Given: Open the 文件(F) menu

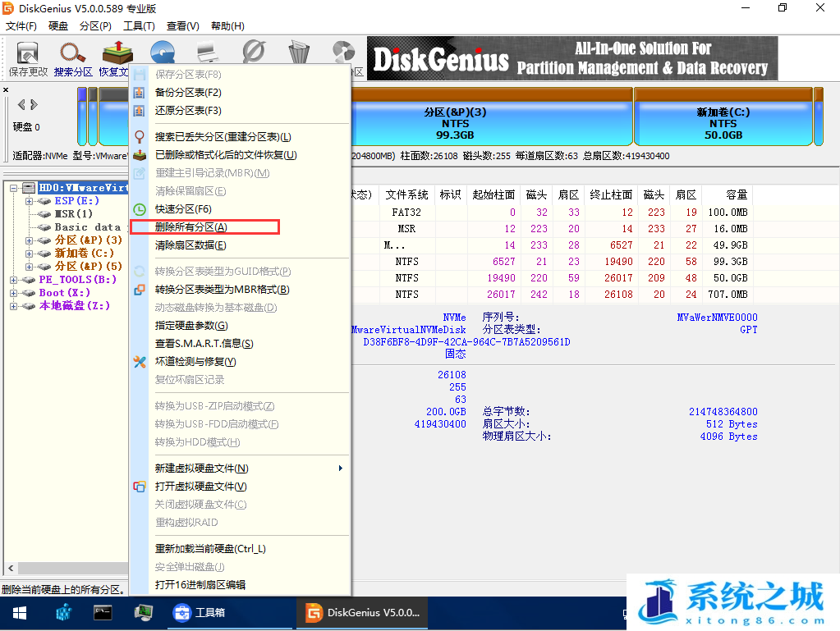Looking at the screenshot, I should click(21, 26).
